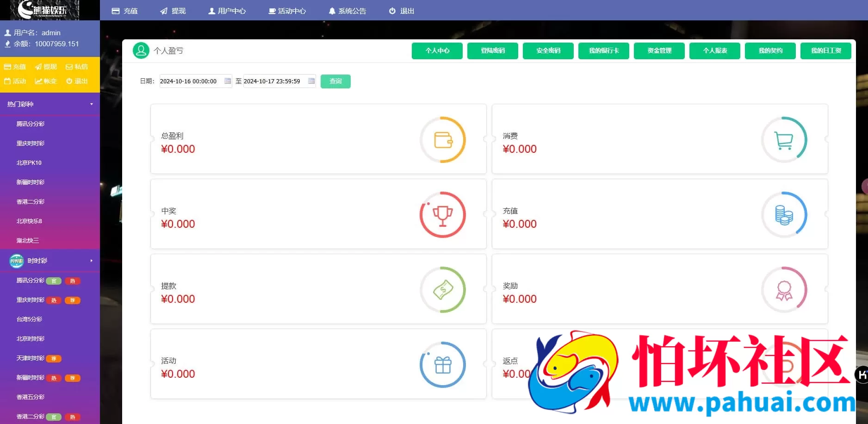The height and width of the screenshot is (424, 868).
Task: Click the shopping cart icon in 消费 card
Action: pos(784,140)
